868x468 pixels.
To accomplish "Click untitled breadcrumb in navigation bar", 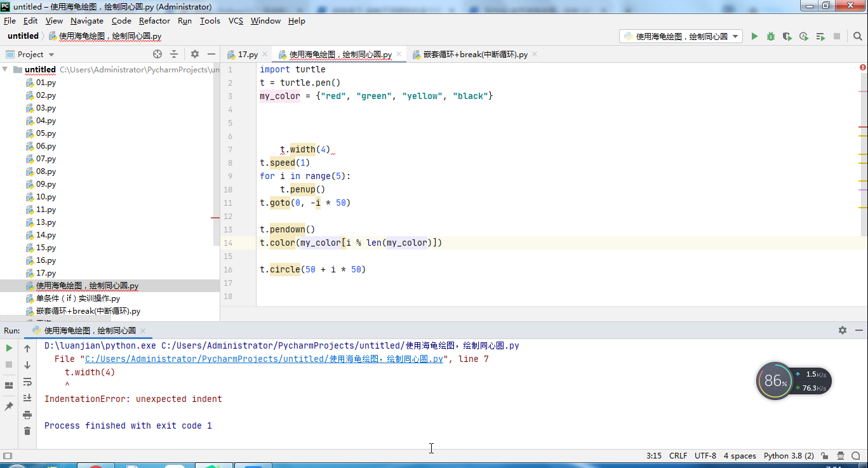I will click(23, 36).
